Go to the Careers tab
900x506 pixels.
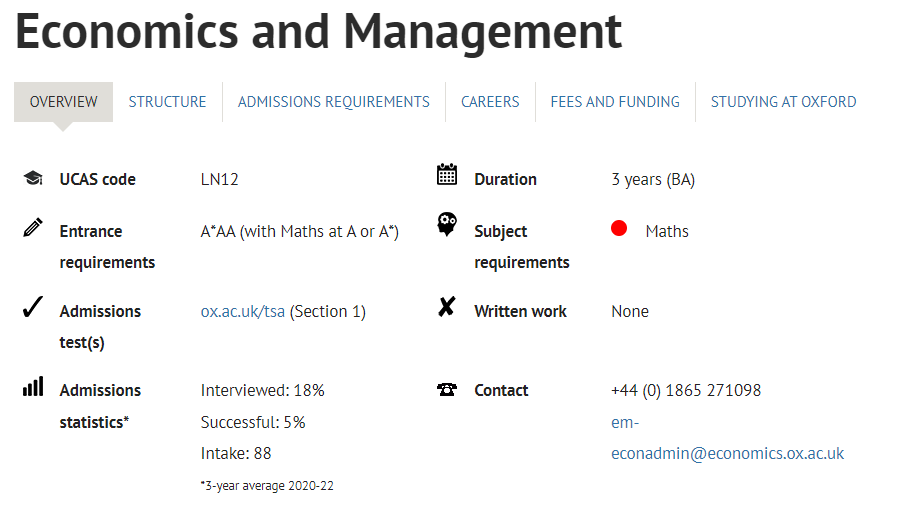490,102
